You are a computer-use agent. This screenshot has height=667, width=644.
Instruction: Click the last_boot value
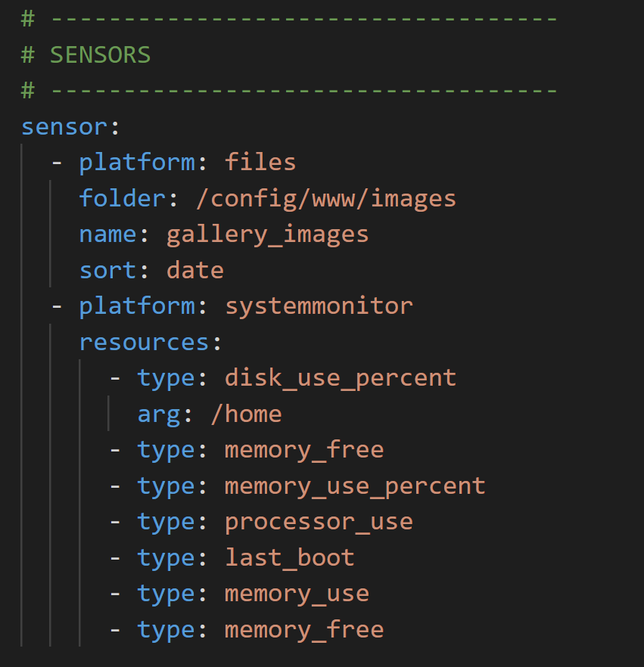[289, 557]
